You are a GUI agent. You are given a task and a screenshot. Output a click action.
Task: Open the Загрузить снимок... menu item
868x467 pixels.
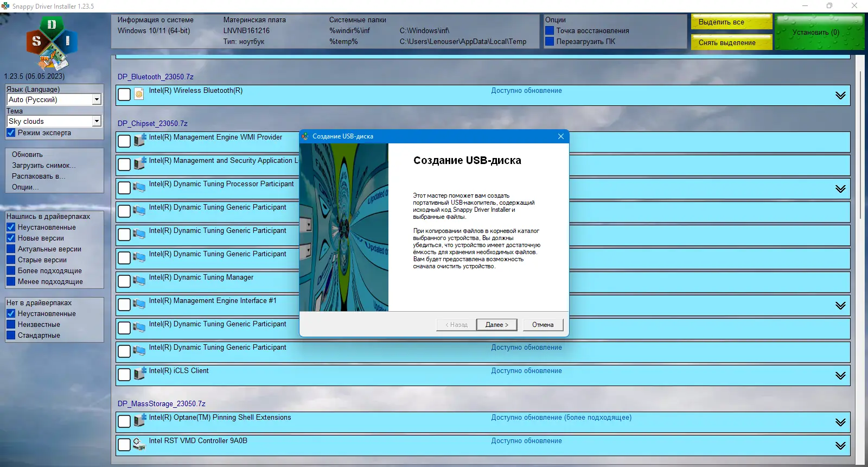tap(44, 166)
